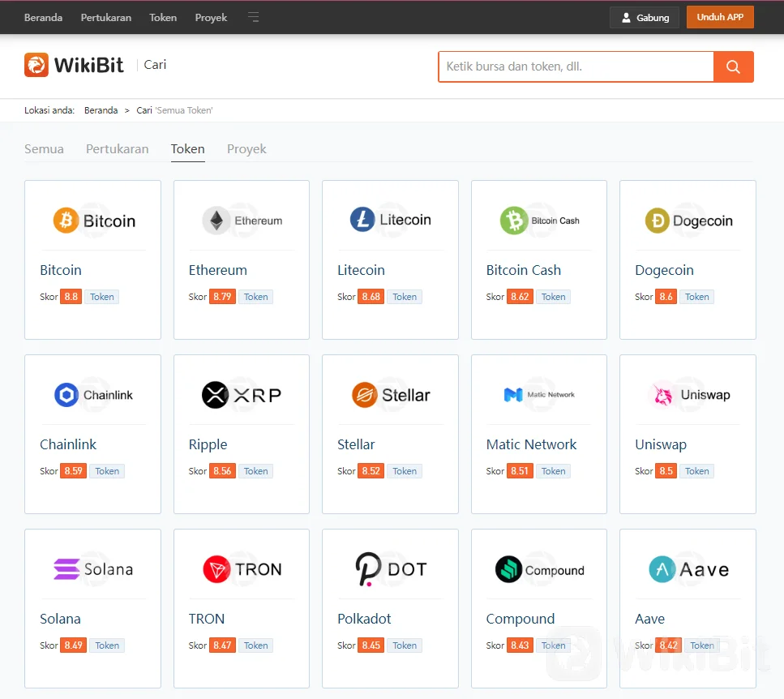Click the Compound logo image

tap(539, 569)
